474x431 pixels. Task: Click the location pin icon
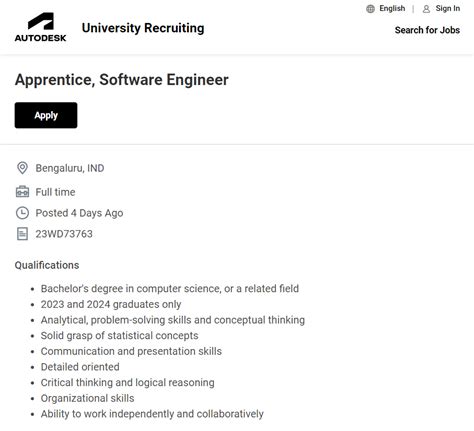22,168
